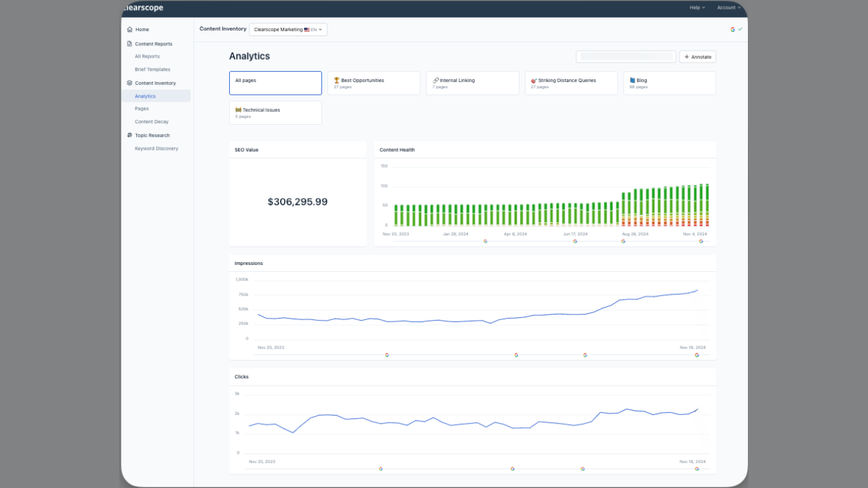Click the Home icon in the sidebar
Viewport: 868px width, 488px height.
tap(130, 30)
